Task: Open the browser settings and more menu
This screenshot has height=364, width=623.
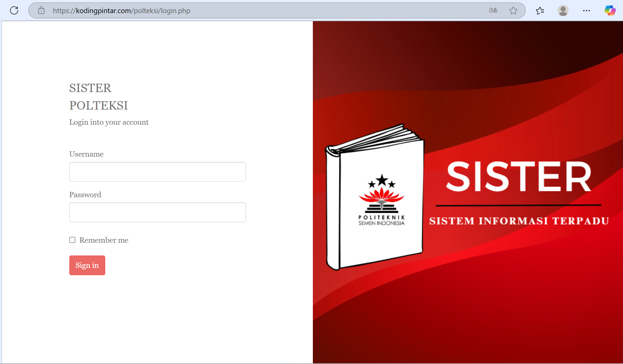Action: click(x=586, y=10)
